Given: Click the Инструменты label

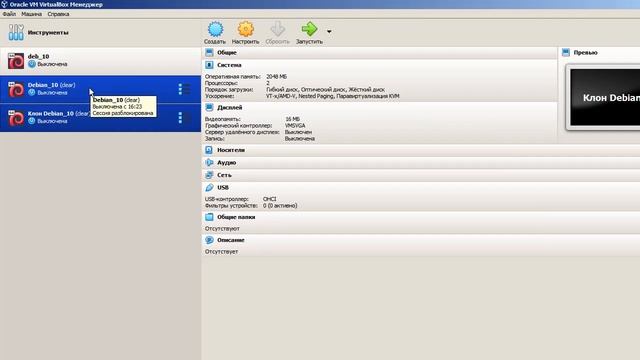Looking at the screenshot, I should tap(48, 32).
